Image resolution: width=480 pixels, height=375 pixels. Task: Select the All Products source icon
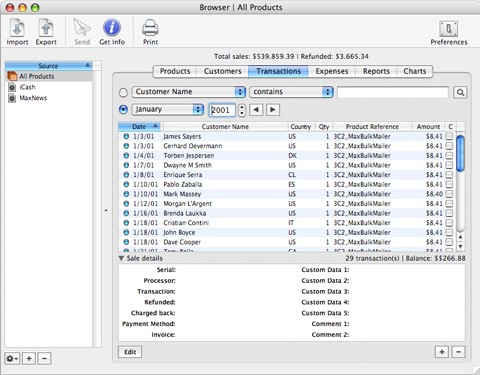point(12,76)
